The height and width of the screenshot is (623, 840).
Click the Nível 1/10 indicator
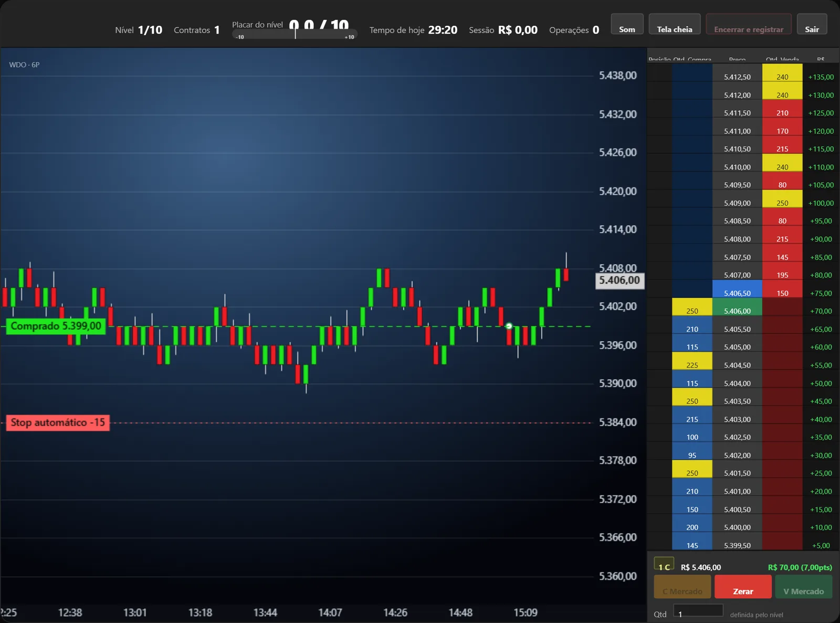tap(139, 30)
